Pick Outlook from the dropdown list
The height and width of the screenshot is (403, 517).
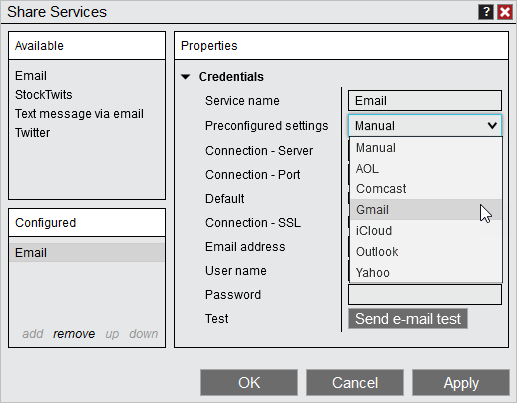coord(425,252)
